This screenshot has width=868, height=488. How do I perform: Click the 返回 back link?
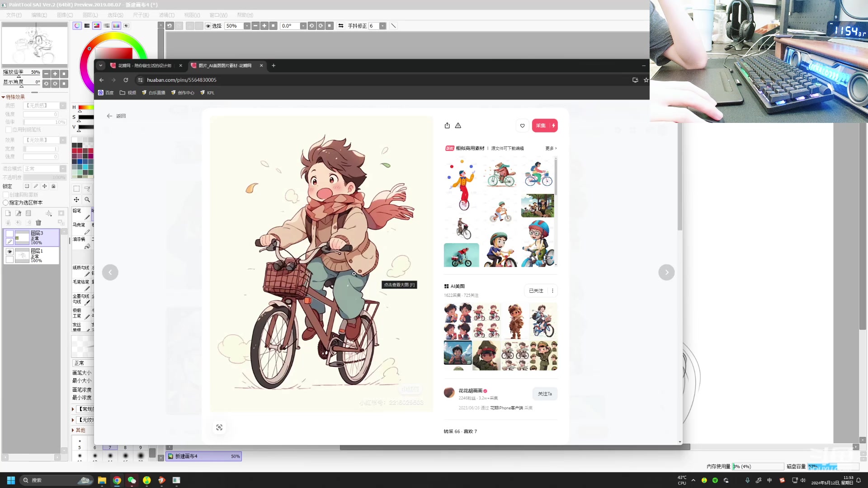[117, 116]
